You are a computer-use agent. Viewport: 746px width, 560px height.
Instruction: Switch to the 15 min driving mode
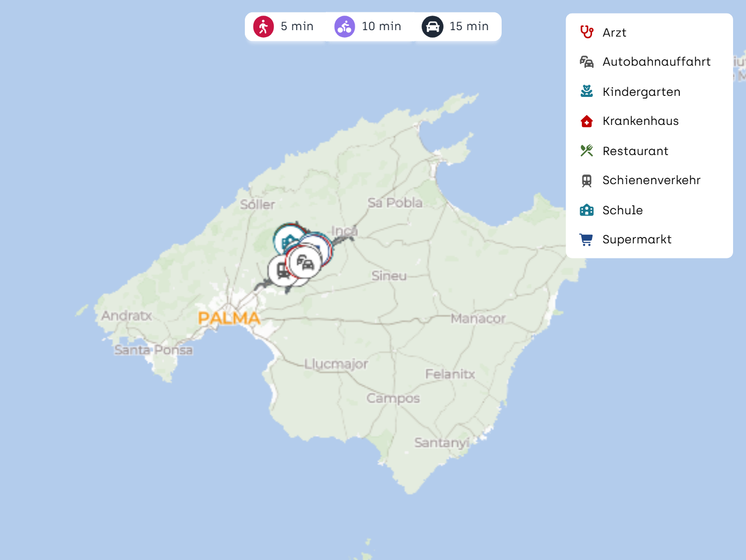click(x=456, y=26)
